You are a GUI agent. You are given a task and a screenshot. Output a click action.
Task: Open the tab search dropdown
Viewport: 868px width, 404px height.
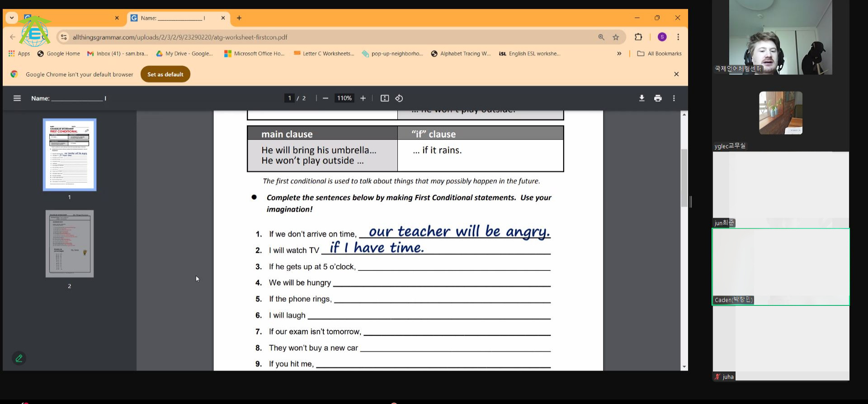click(x=12, y=18)
